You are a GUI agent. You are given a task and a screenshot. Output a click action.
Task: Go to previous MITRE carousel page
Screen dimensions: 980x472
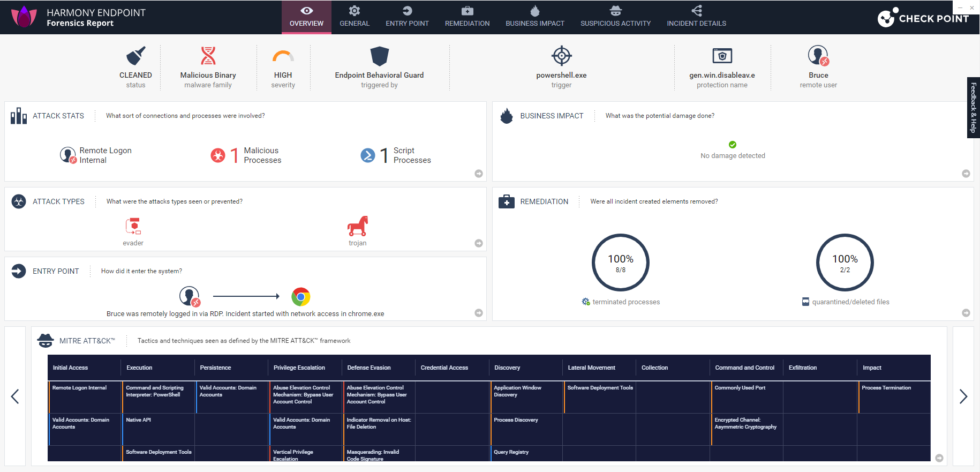coord(15,396)
